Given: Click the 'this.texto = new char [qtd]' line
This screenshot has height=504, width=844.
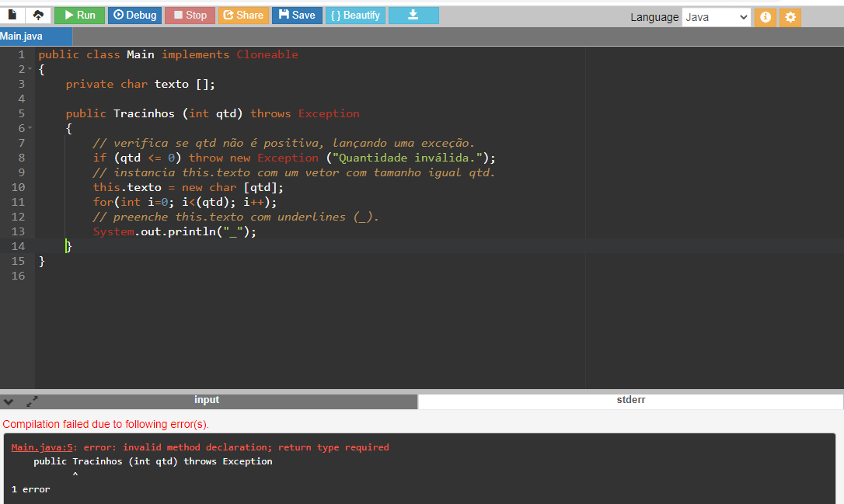Looking at the screenshot, I should [x=188, y=188].
